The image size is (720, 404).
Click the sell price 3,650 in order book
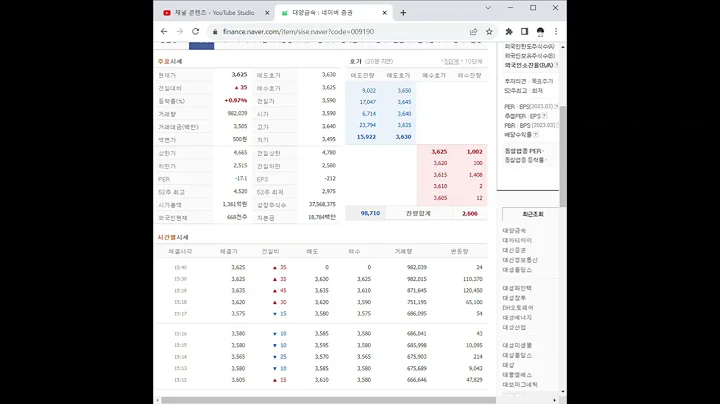tap(404, 91)
